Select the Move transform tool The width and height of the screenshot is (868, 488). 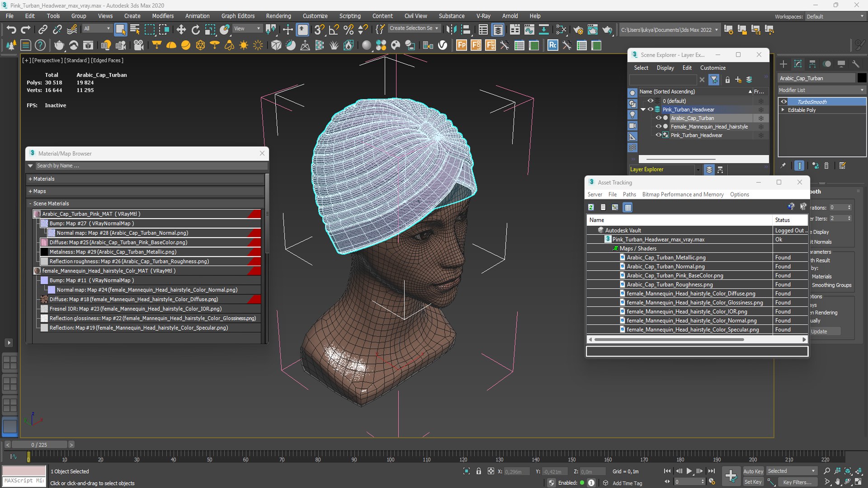click(x=181, y=30)
